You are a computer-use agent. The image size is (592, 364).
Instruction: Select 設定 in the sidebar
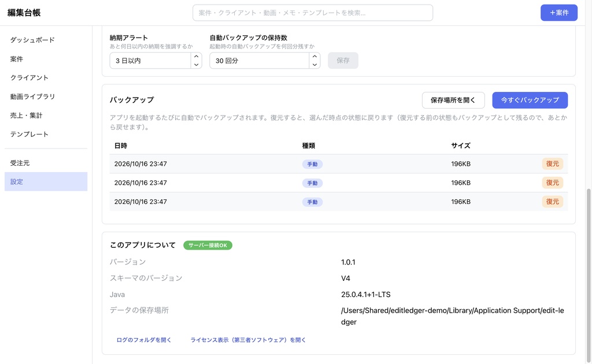pos(46,181)
